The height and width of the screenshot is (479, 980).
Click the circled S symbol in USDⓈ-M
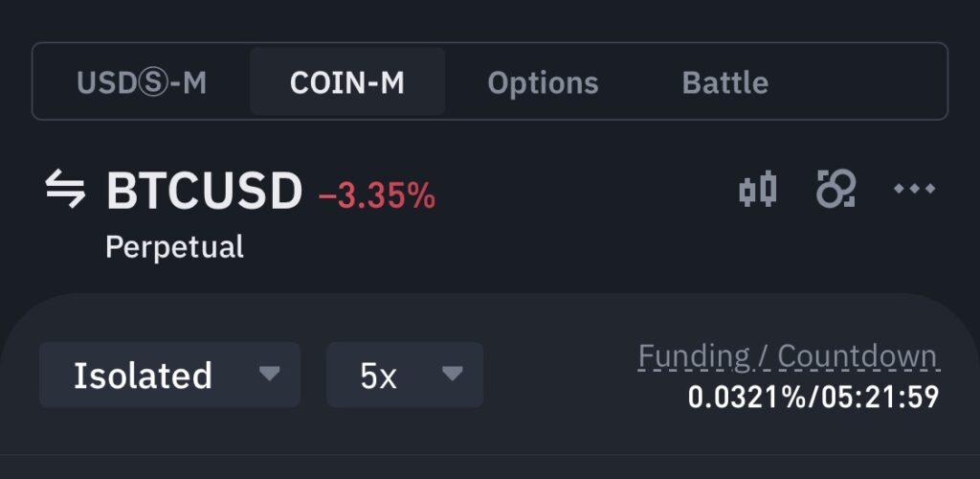click(152, 83)
